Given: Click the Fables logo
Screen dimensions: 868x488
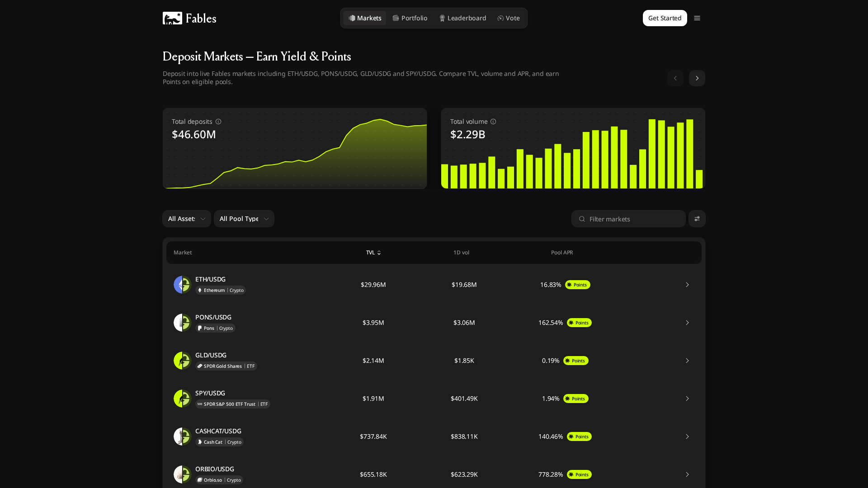Looking at the screenshot, I should pos(189,18).
